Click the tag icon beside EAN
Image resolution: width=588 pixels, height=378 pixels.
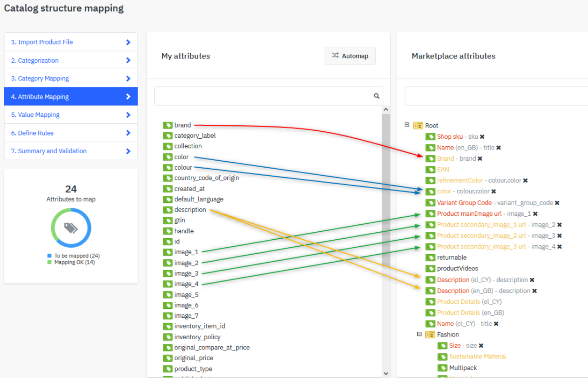click(430, 170)
